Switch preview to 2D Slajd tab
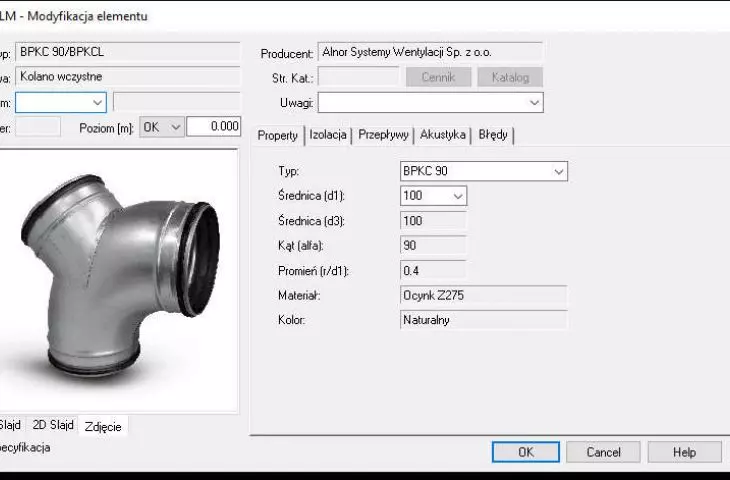The height and width of the screenshot is (480, 730). (x=53, y=425)
